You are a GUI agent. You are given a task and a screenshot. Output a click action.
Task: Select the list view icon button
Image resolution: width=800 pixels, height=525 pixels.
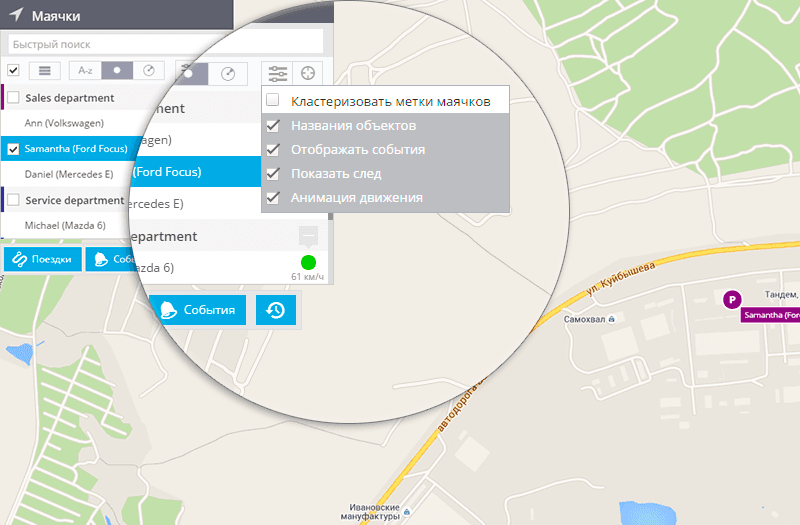(x=45, y=70)
